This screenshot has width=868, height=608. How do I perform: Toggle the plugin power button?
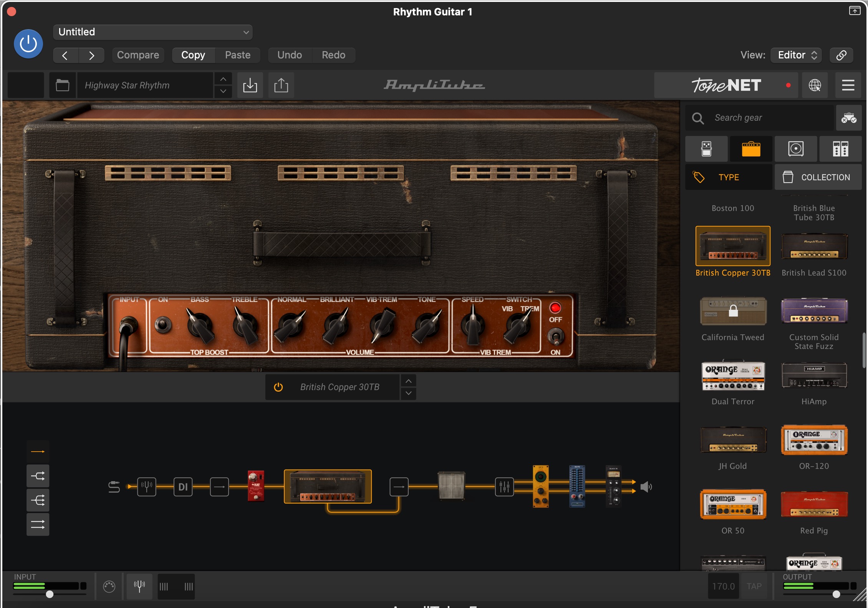[x=28, y=44]
